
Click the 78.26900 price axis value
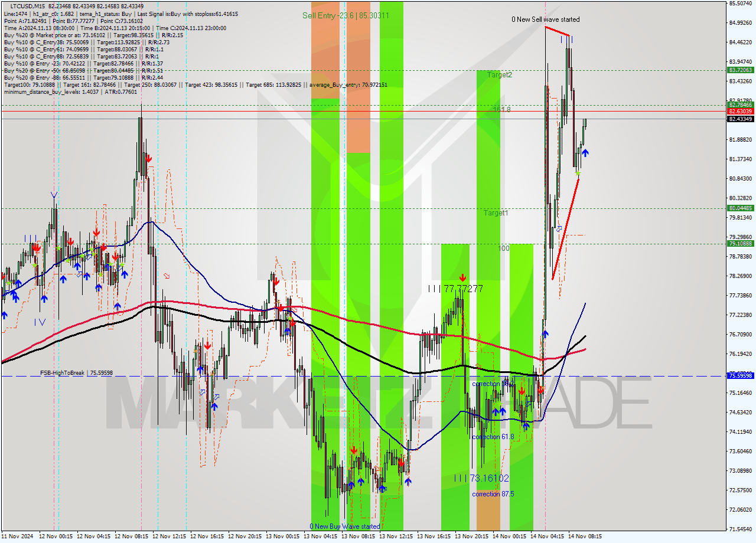point(740,276)
